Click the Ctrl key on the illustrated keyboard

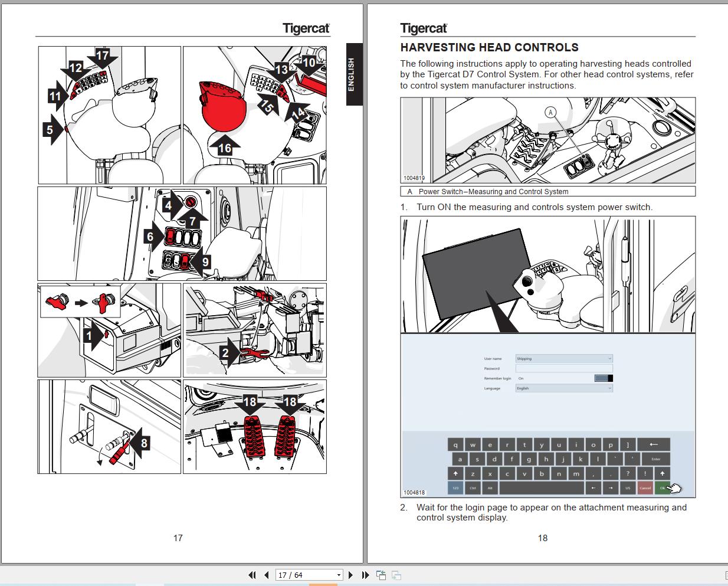pos(473,488)
